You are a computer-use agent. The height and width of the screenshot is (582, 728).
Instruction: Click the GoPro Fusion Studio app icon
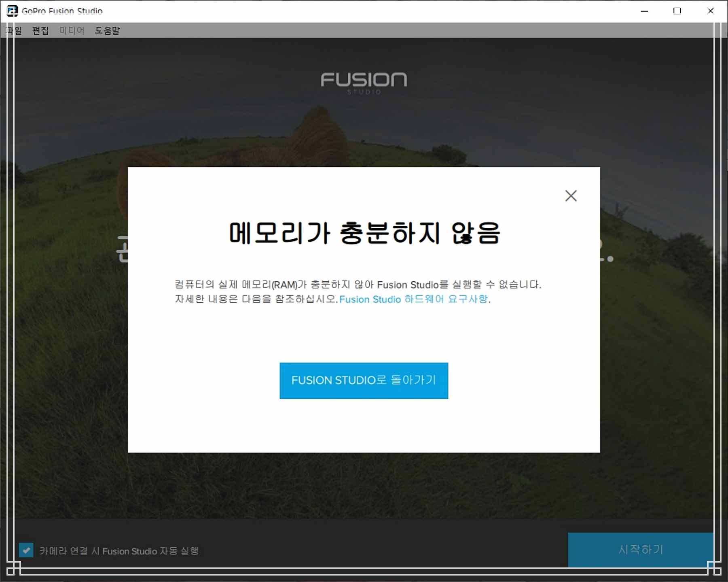tap(12, 11)
